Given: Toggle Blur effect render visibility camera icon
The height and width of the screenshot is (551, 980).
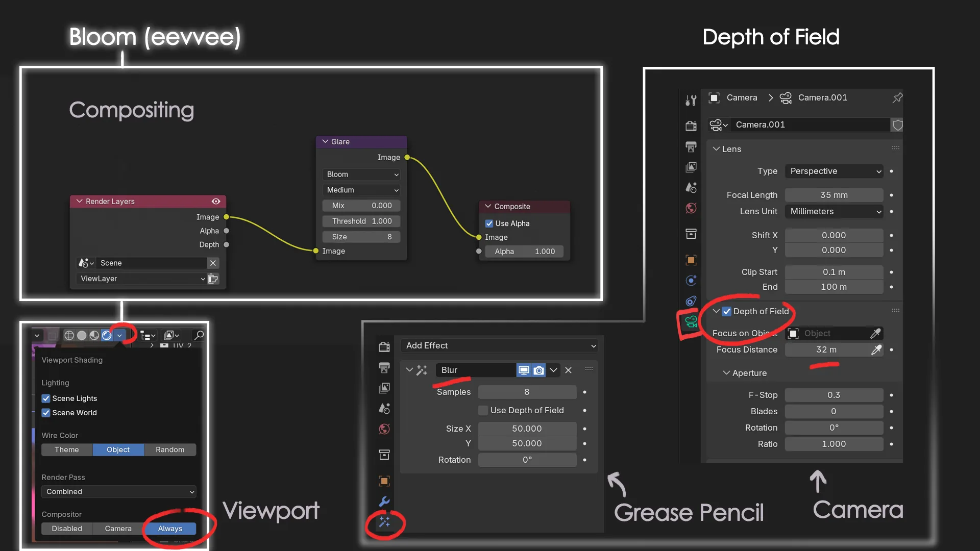Looking at the screenshot, I should click(x=539, y=370).
